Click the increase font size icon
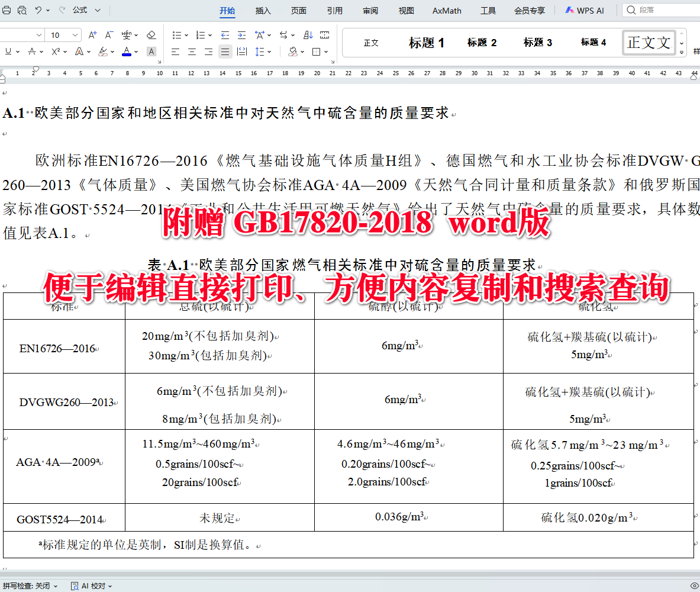Viewport: 700px width, 592px height. click(x=92, y=34)
